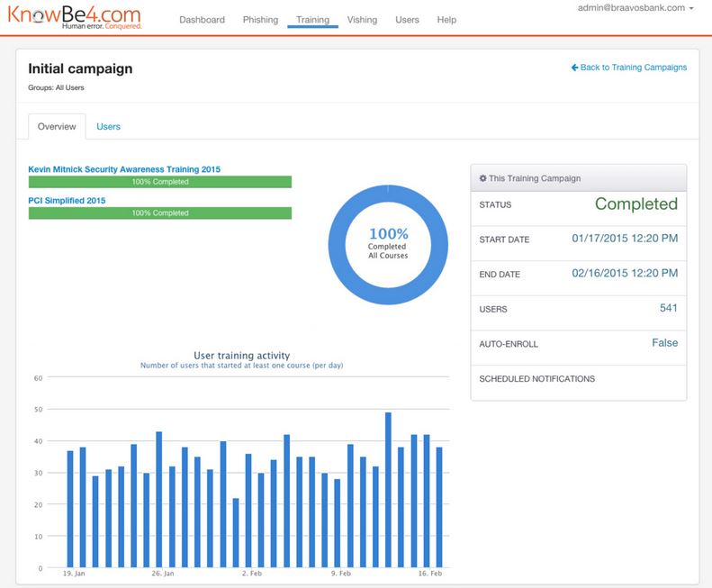Image resolution: width=712 pixels, height=588 pixels.
Task: Switch to the Users tab
Action: (x=108, y=126)
